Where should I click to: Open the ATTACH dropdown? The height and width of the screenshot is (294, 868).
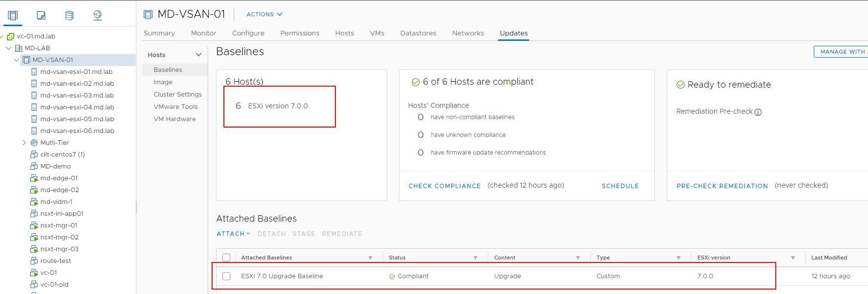tap(233, 234)
